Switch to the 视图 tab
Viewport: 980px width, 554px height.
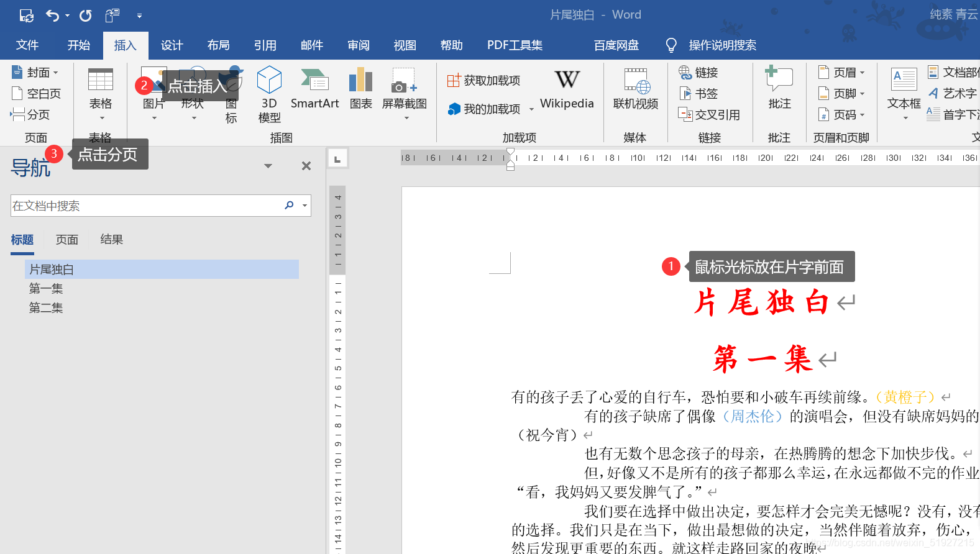(x=405, y=45)
